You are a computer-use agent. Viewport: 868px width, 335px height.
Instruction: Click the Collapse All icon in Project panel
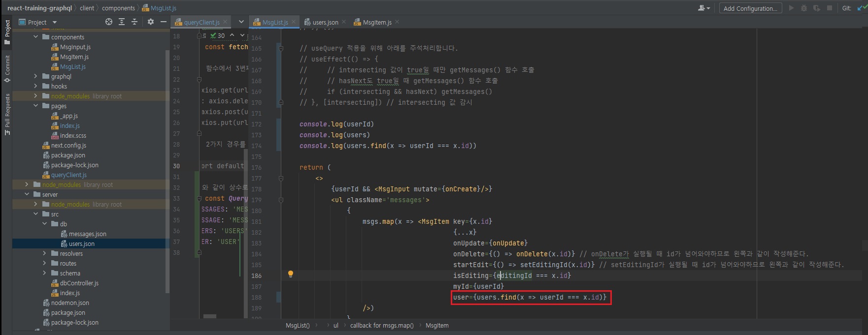(134, 22)
